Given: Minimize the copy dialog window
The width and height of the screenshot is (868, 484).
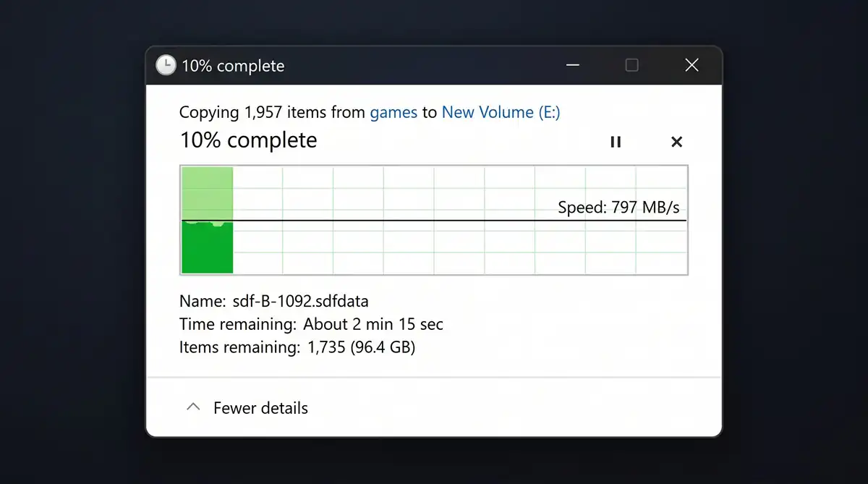Looking at the screenshot, I should (x=572, y=65).
